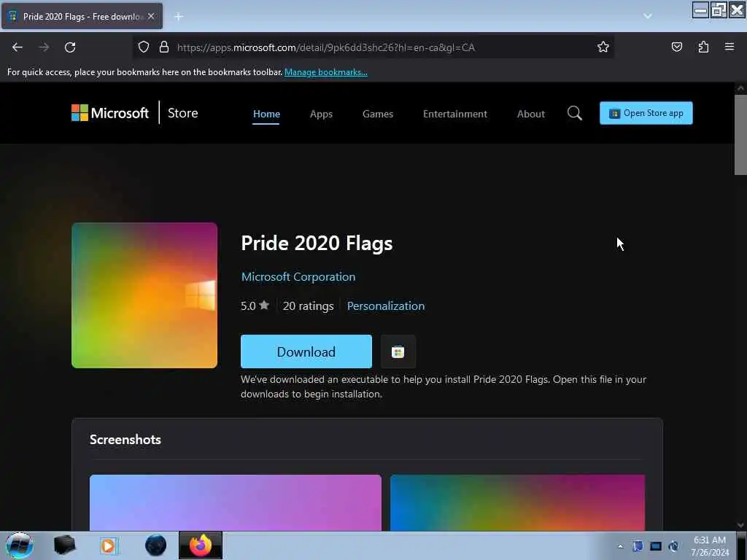Reload the page with the refresh icon
The image size is (747, 560).
(70, 47)
